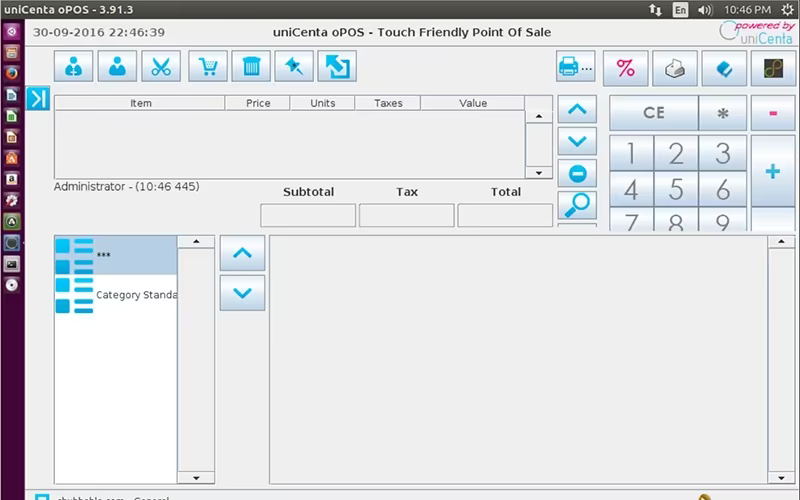This screenshot has width=800, height=500.
Task: Tap number 1 on keypad
Action: click(x=632, y=153)
